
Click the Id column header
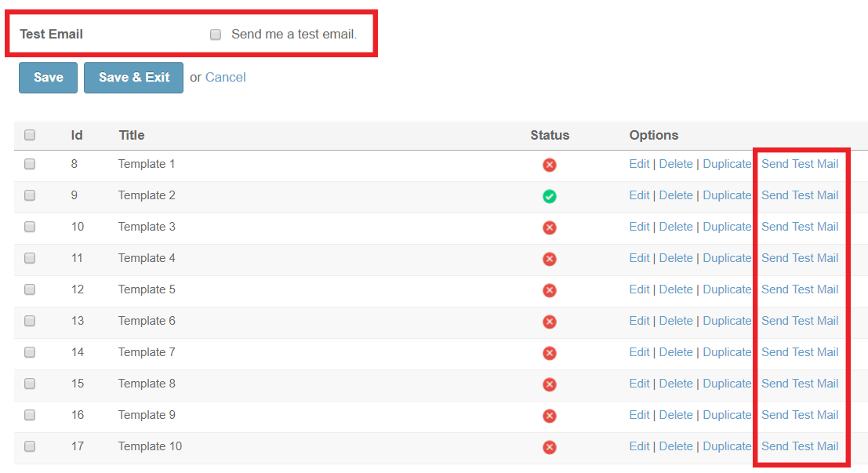(77, 135)
